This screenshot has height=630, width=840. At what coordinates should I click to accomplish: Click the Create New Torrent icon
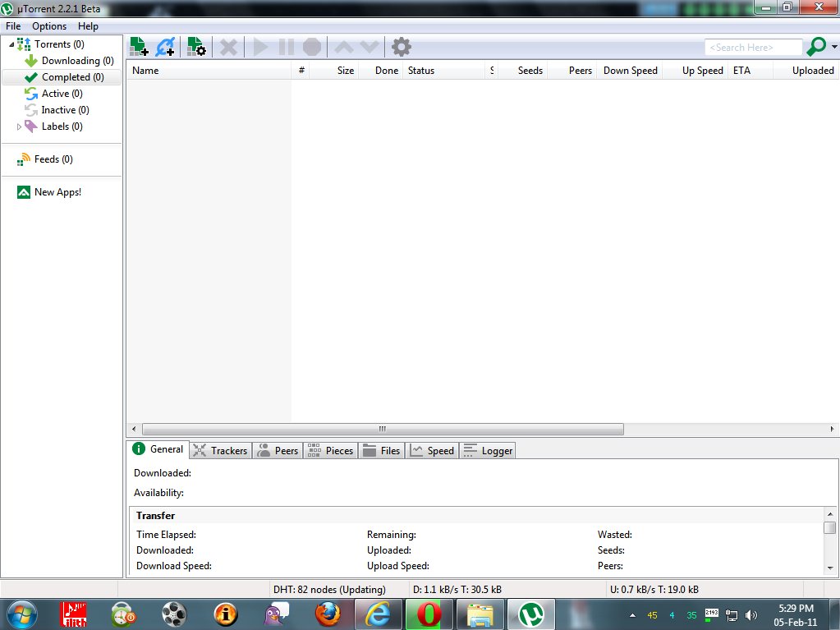[x=196, y=47]
